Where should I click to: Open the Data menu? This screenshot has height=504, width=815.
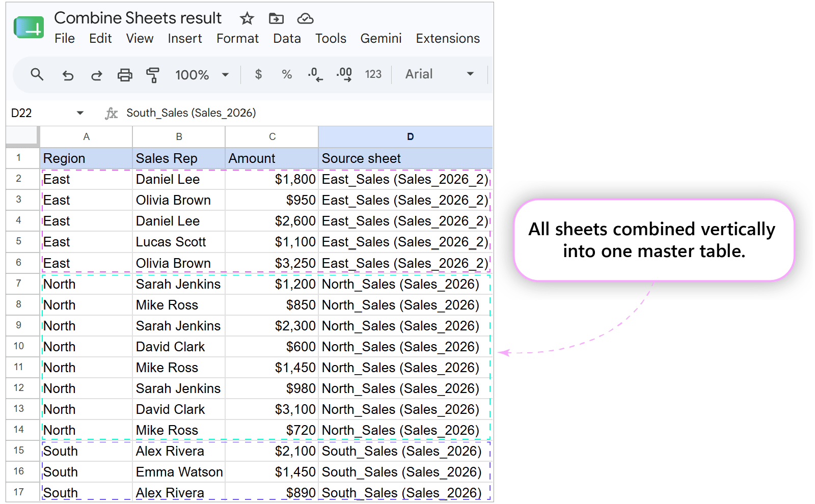(x=287, y=39)
